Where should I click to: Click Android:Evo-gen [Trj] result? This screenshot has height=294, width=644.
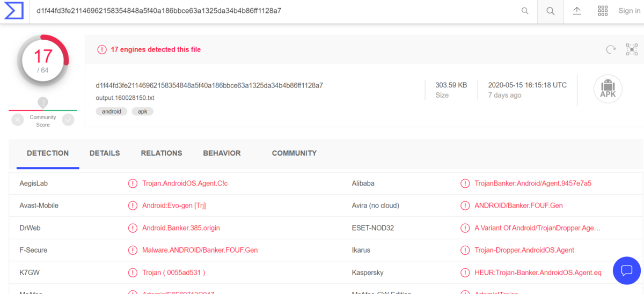pyautogui.click(x=174, y=205)
